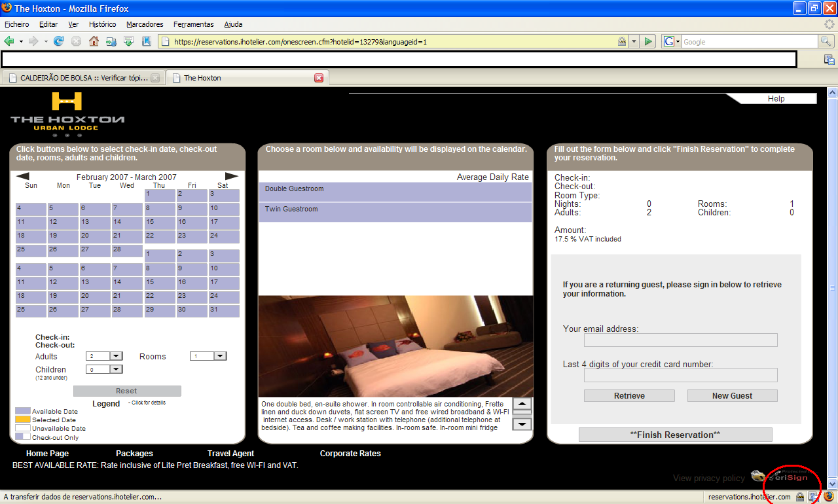Go back with the green Back arrow
This screenshot has height=504, width=838.
click(x=9, y=41)
